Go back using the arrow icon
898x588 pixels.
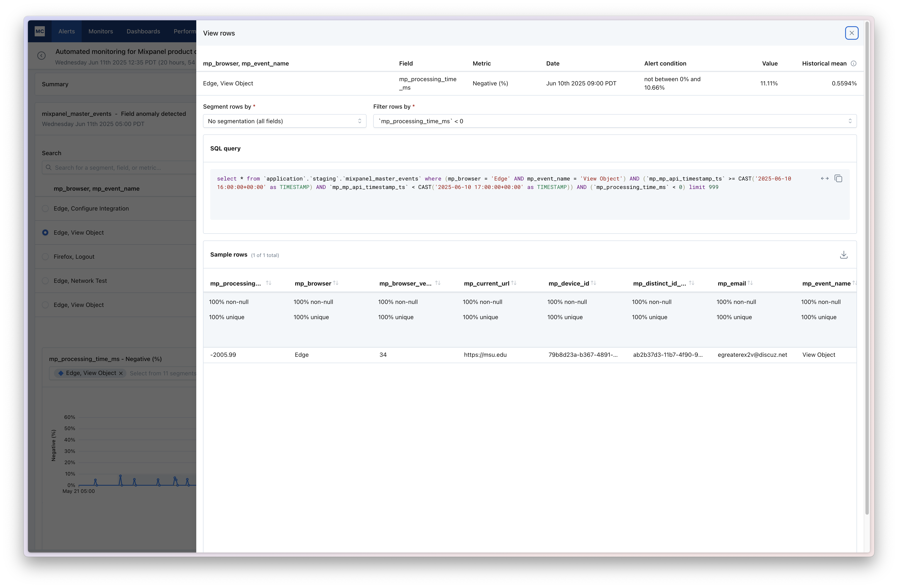pos(41,56)
